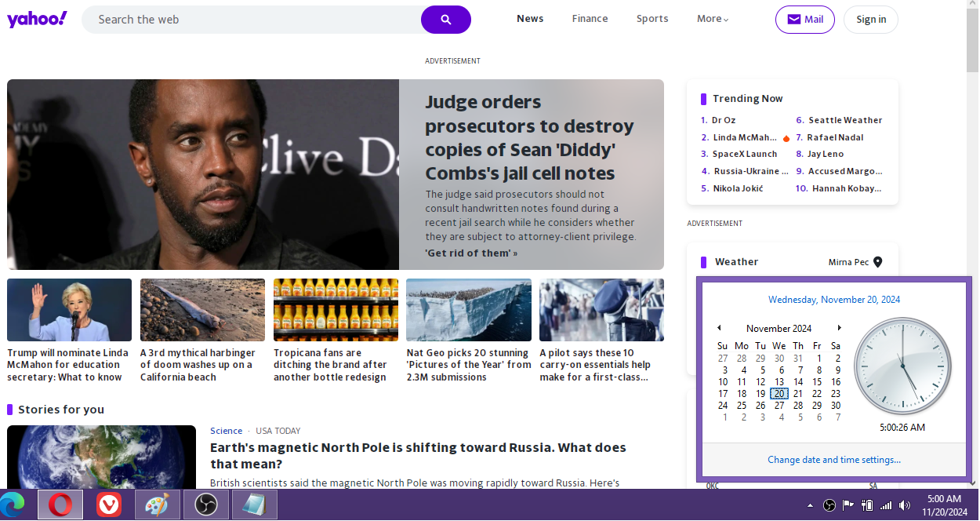980x521 pixels.
Task: Show hidden system tray icons
Action: pos(810,505)
